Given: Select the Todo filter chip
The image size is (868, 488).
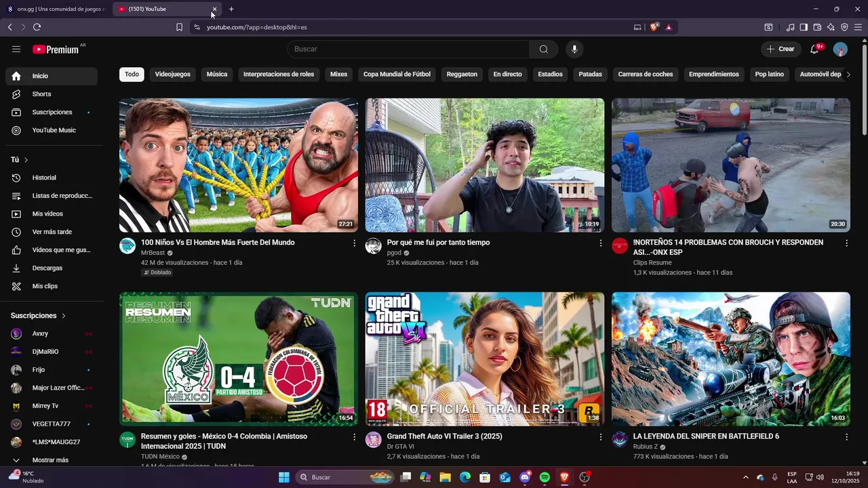Looking at the screenshot, I should pyautogui.click(x=132, y=75).
